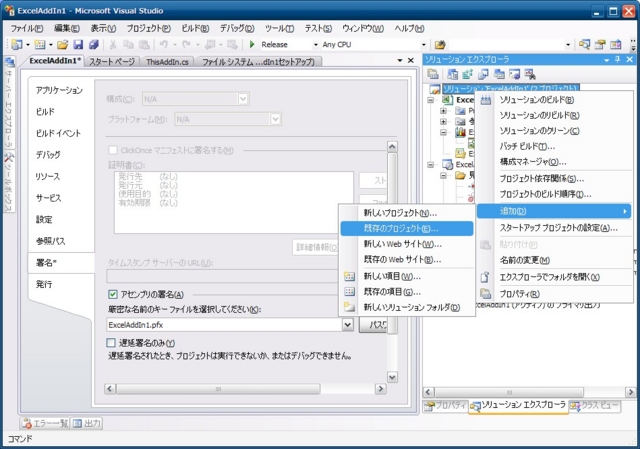Click signing page vertical scrollbar down arrow
Viewport: 640px width, 449px height.
pos(392,377)
